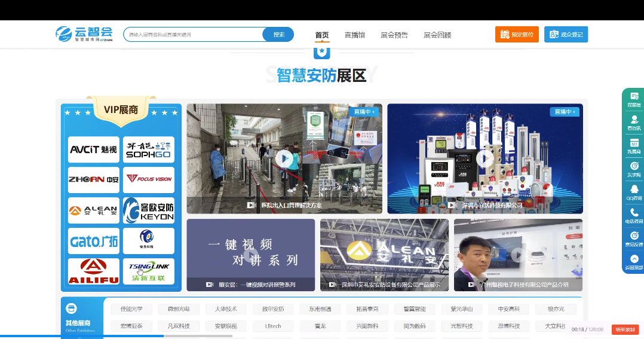Open the AILIFU exhibitor logo
This screenshot has height=339, width=644.
pyautogui.click(x=94, y=271)
